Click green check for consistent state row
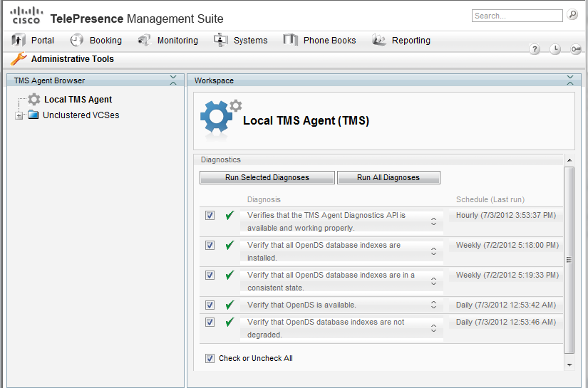Image resolution: width=588 pixels, height=388 pixels. 229,276
